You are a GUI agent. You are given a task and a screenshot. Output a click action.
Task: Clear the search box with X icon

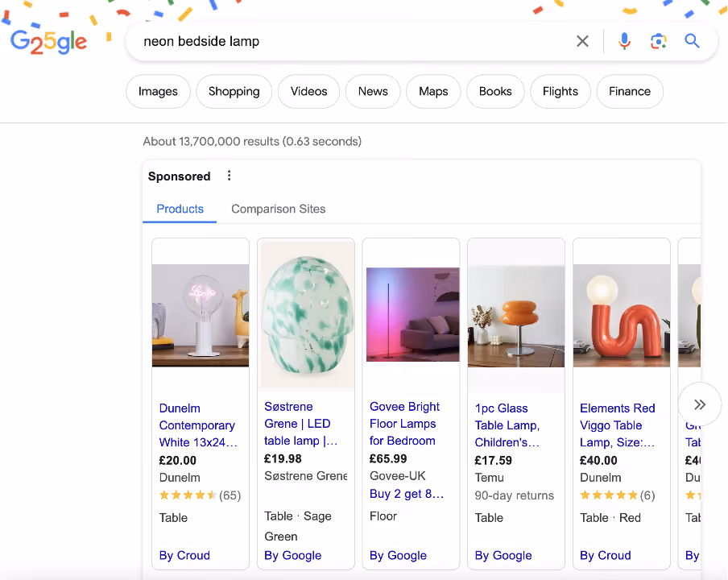tap(582, 41)
